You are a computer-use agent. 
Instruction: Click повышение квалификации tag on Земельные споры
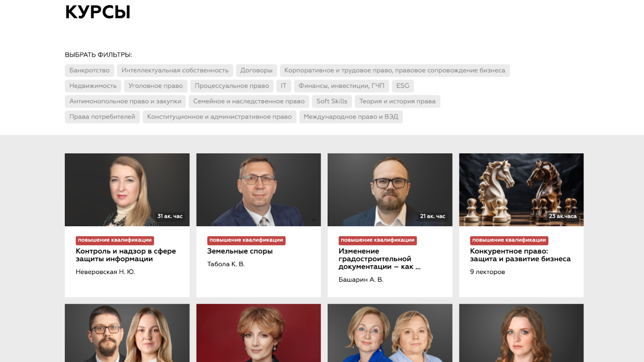tap(246, 240)
